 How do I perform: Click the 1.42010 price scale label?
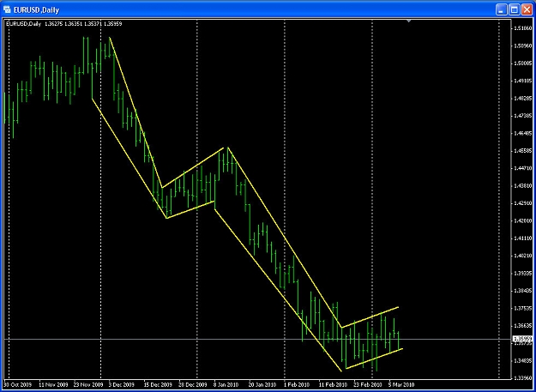pos(522,220)
